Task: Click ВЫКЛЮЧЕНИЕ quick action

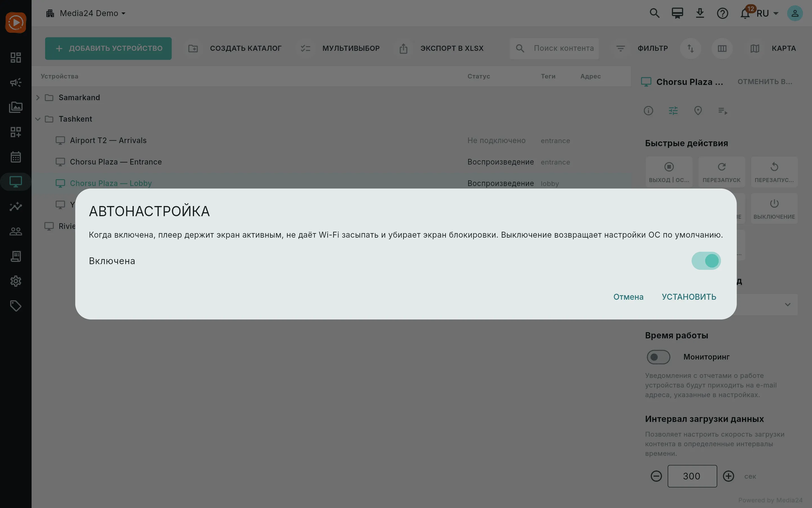Action: click(774, 208)
